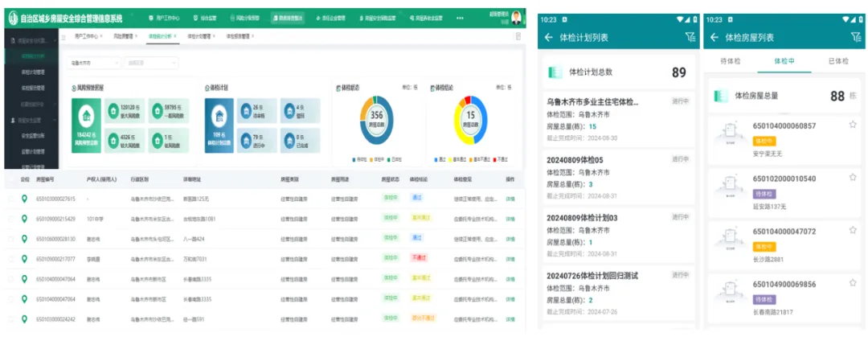Star house 650104000047072 as favorite
The width and height of the screenshot is (868, 345).
point(853,230)
